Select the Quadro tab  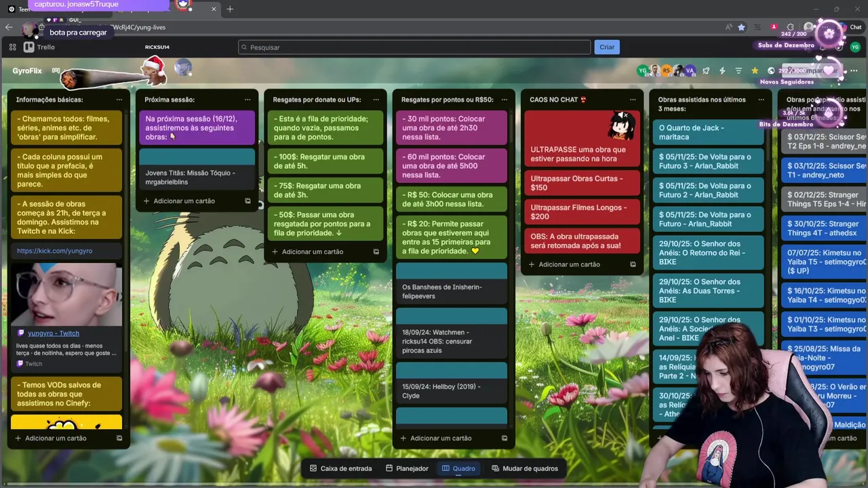click(458, 468)
